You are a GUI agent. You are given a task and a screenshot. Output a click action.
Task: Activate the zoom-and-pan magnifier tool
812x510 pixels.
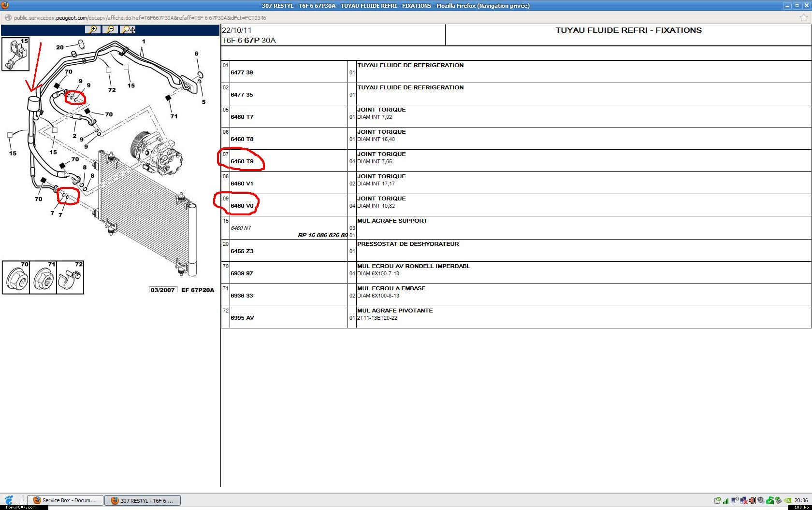coord(128,29)
